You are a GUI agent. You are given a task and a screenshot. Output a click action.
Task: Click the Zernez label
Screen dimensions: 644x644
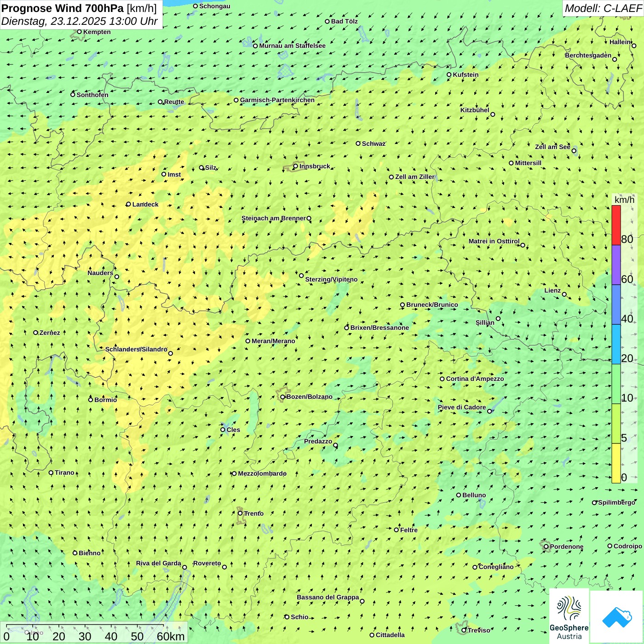point(50,333)
